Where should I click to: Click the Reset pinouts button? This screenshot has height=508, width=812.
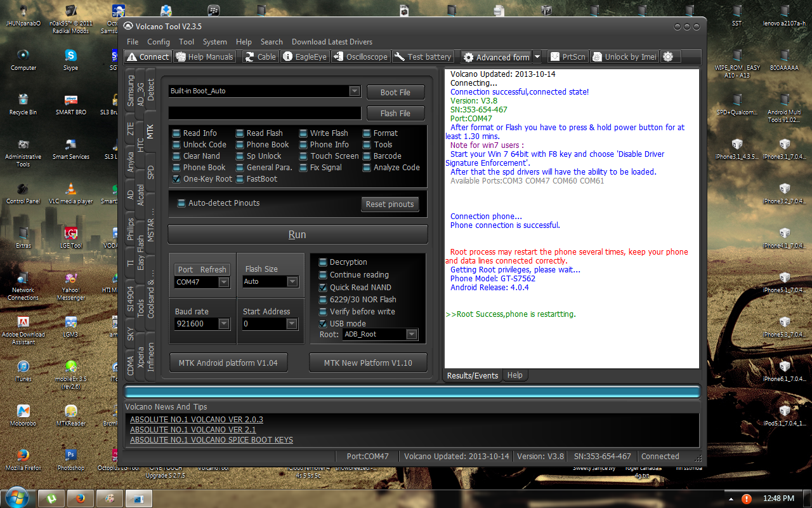(x=390, y=204)
